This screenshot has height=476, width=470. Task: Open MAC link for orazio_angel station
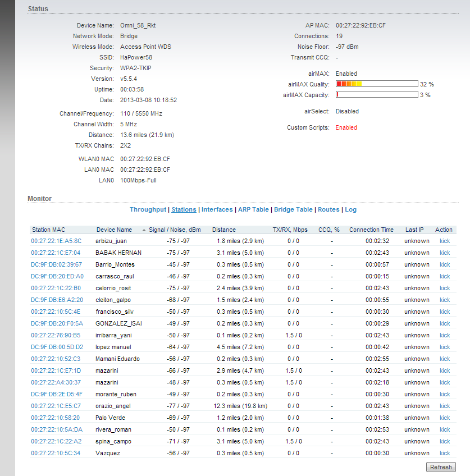click(56, 406)
